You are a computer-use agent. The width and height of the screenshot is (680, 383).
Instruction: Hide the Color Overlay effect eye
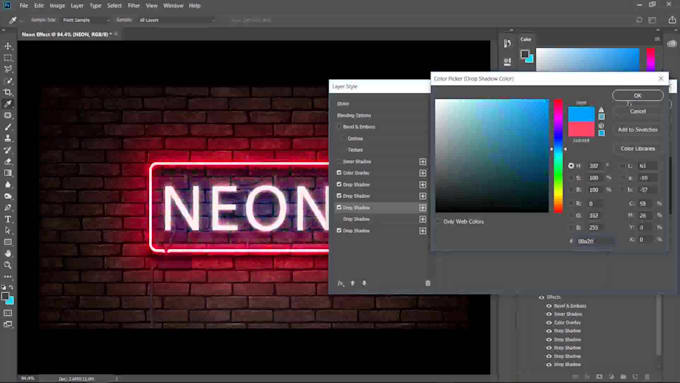(x=549, y=323)
